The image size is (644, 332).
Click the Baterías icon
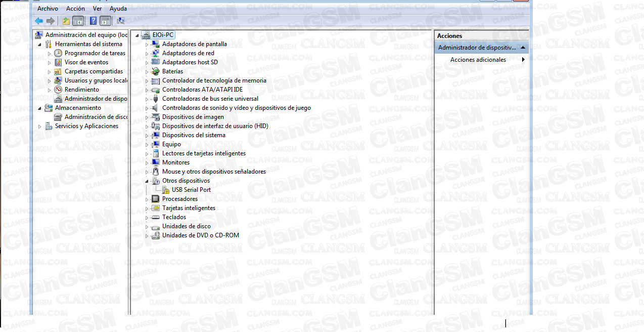(156, 71)
